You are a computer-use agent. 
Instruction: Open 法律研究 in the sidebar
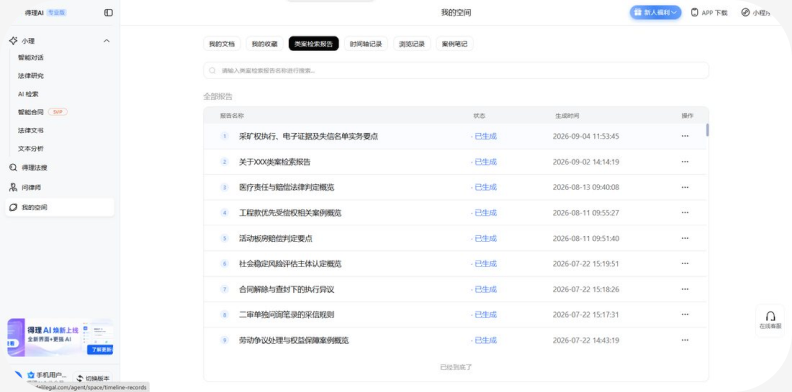pos(31,76)
